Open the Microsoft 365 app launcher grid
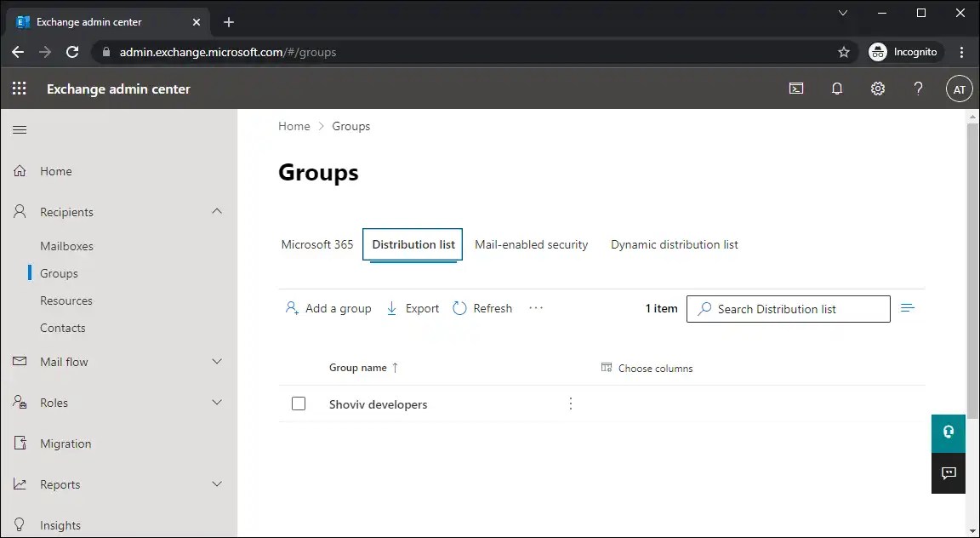The height and width of the screenshot is (538, 980). coord(19,88)
